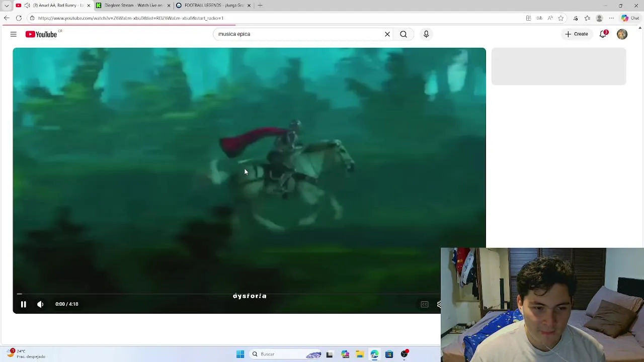The width and height of the screenshot is (644, 362).
Task: Add this page to favorites with the star
Action: pyautogui.click(x=561, y=18)
